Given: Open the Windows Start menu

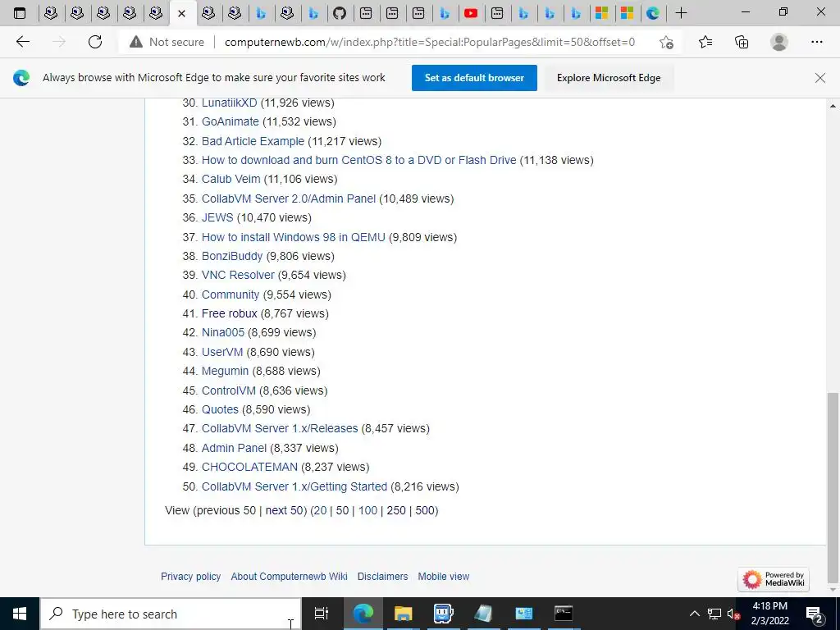Looking at the screenshot, I should (x=20, y=614).
